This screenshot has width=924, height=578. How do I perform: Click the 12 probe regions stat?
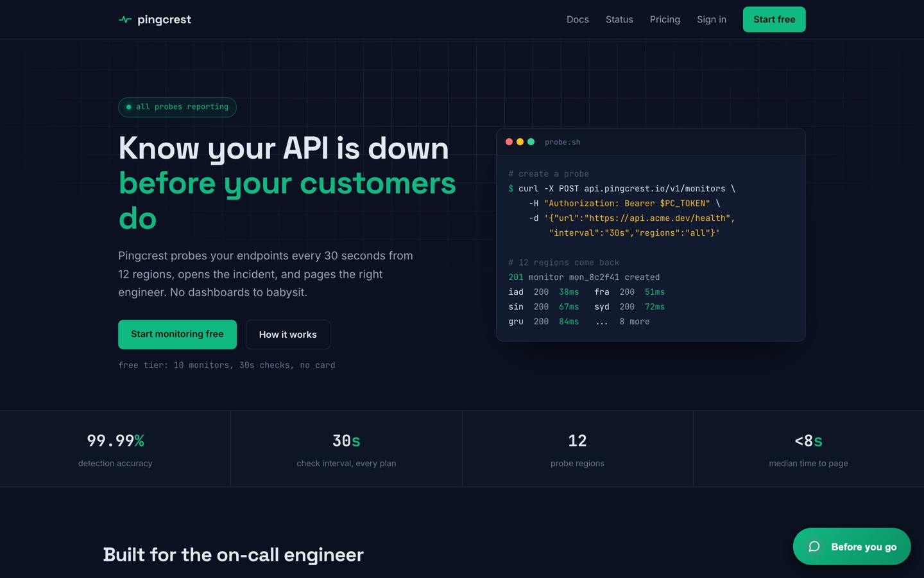coord(577,449)
